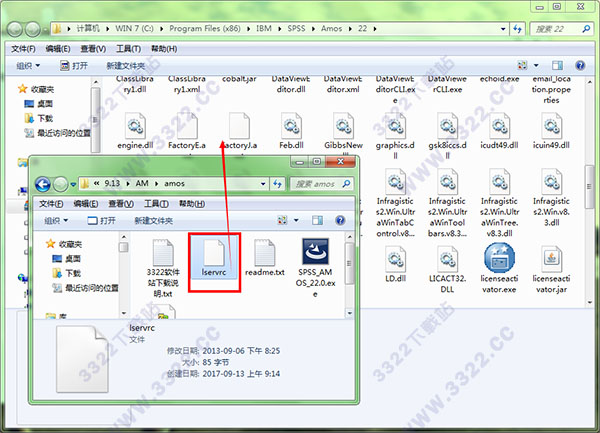600x433 pixels.
Task: Click search box 搜索 amos
Action: click(321, 184)
